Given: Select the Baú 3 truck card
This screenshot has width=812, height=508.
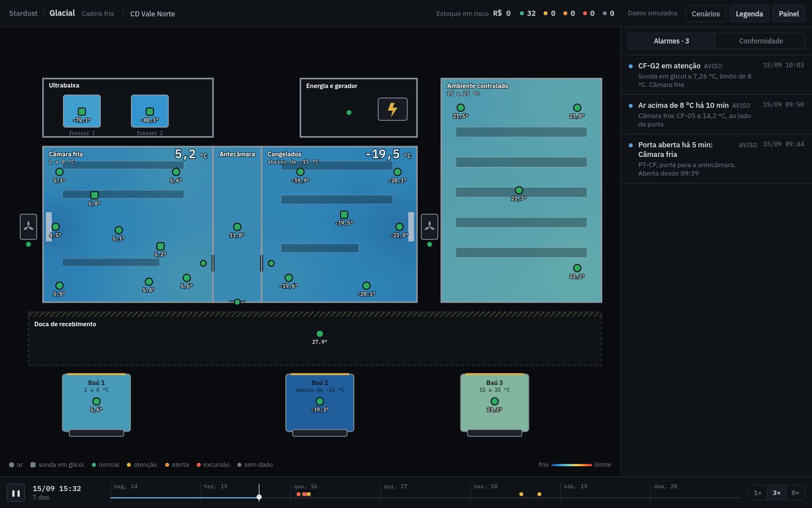Looking at the screenshot, I should 495,403.
